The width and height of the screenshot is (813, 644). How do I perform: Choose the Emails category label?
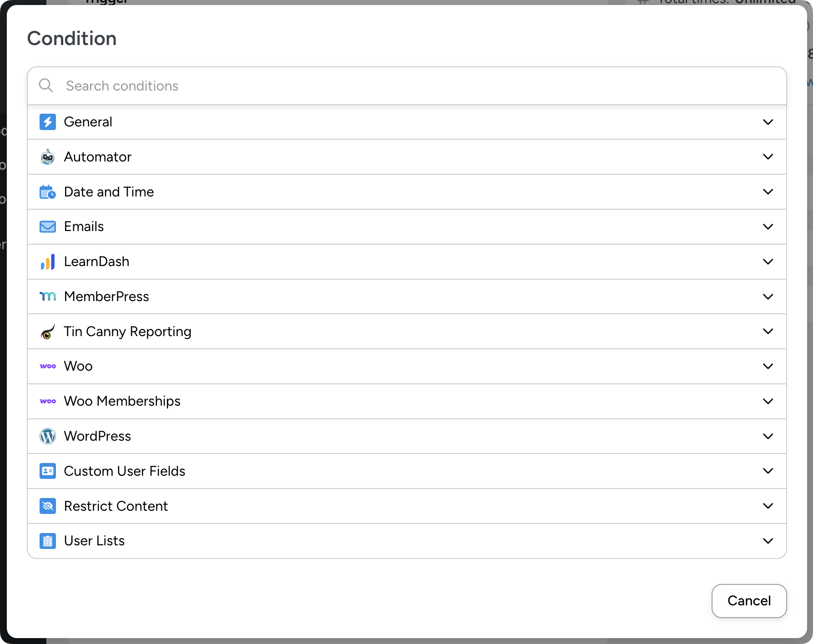(84, 226)
